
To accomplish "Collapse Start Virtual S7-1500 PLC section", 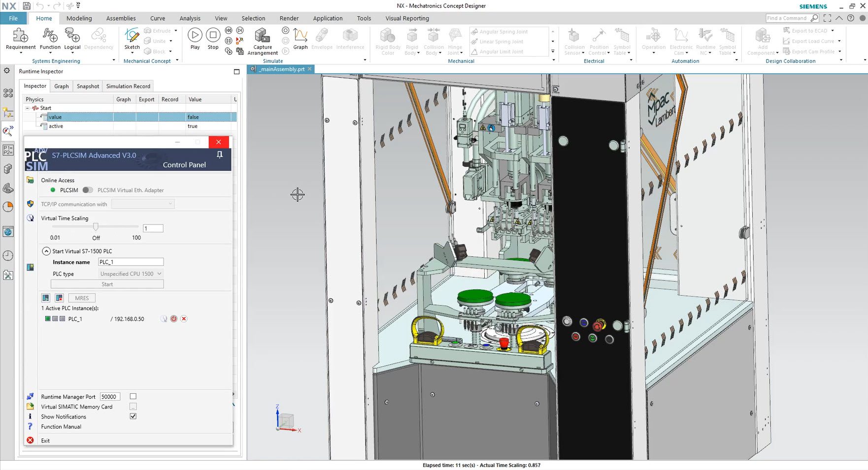I will [x=46, y=251].
